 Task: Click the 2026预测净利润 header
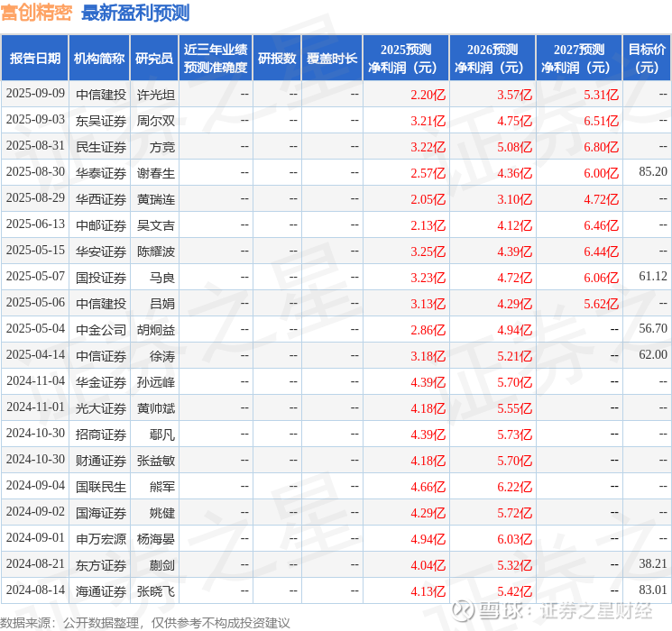pos(492,59)
